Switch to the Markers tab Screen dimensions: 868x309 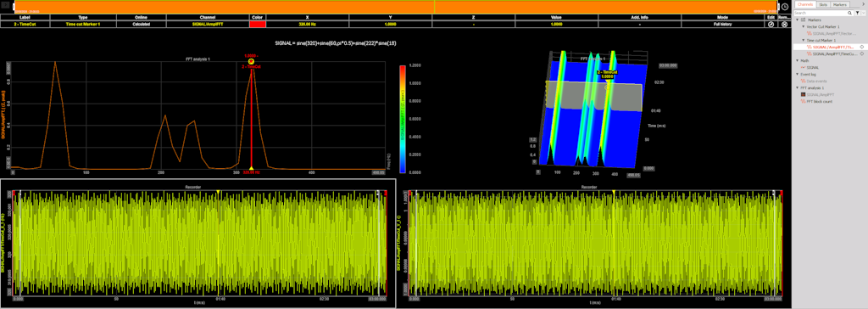point(840,4)
